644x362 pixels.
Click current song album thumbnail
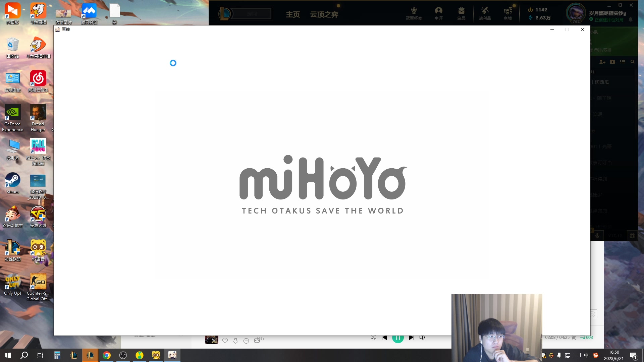211,340
